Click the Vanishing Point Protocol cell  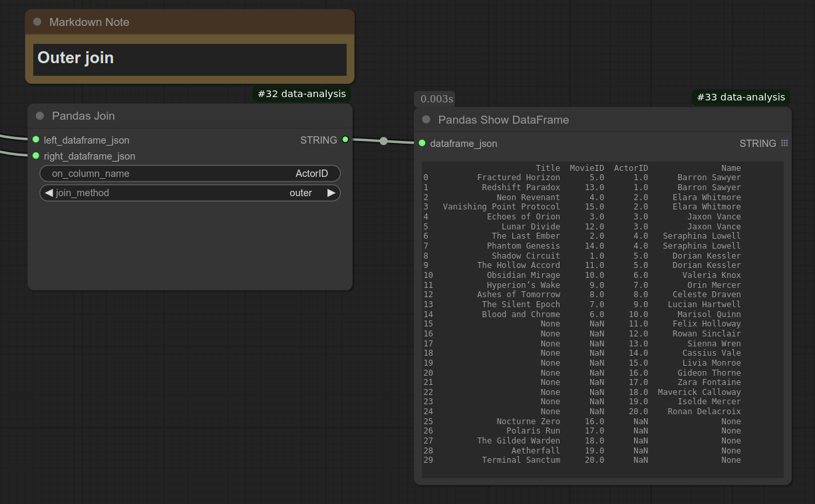(x=502, y=207)
